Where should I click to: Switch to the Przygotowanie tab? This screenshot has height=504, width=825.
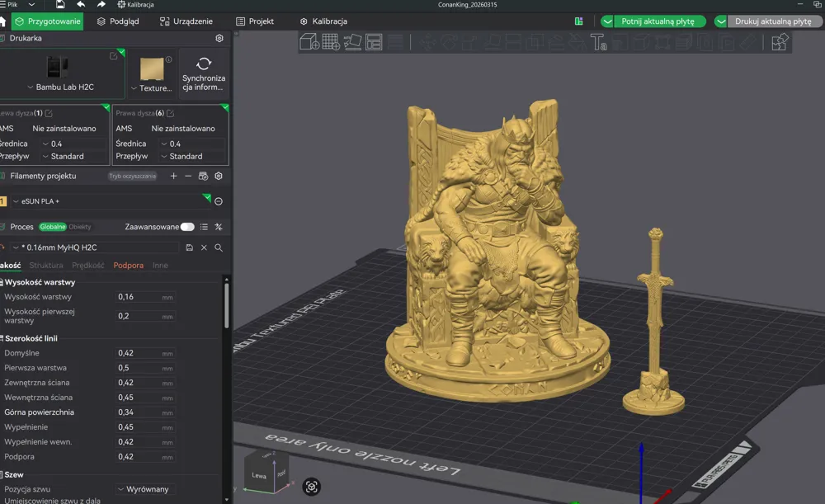point(47,21)
